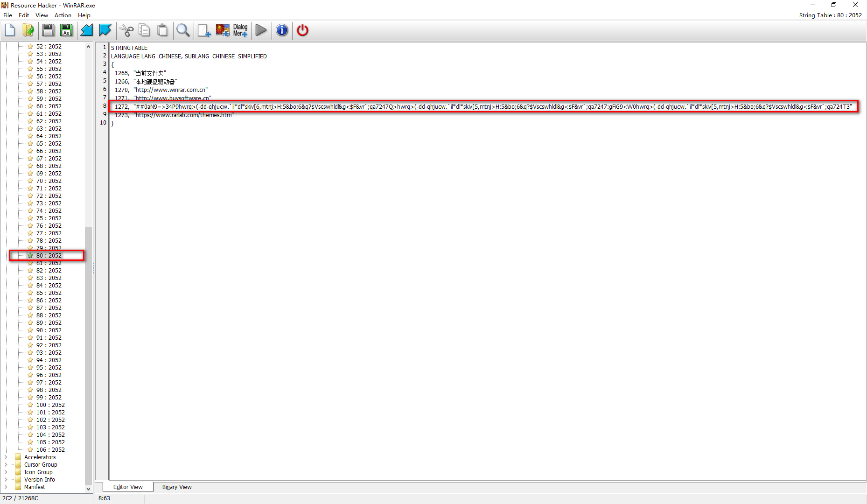Create a new blank script file
The image size is (867, 504).
(x=10, y=30)
